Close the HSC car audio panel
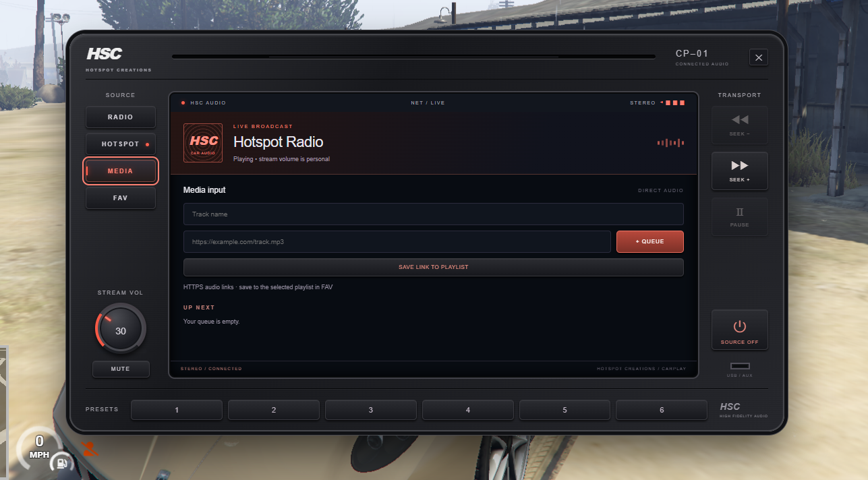 pos(759,57)
